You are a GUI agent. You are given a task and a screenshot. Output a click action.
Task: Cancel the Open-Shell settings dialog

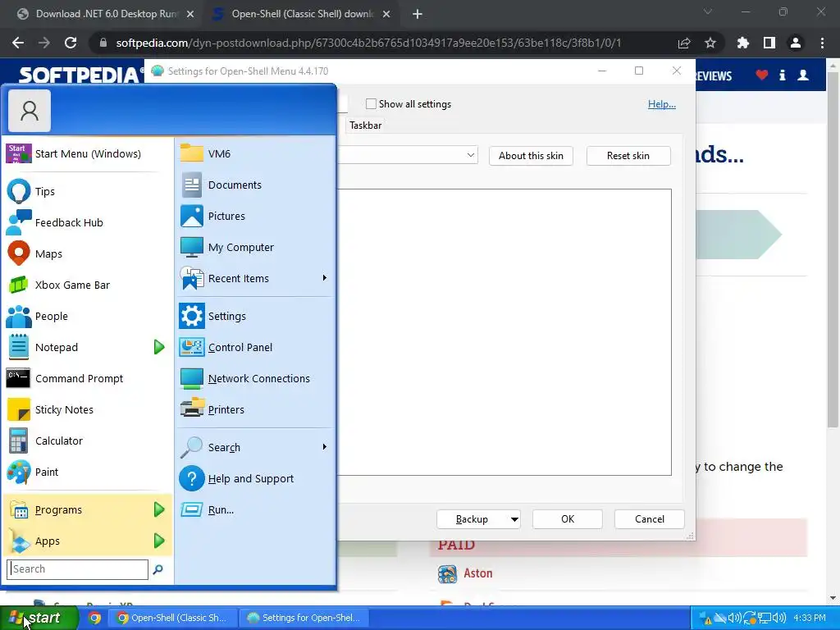pyautogui.click(x=650, y=519)
